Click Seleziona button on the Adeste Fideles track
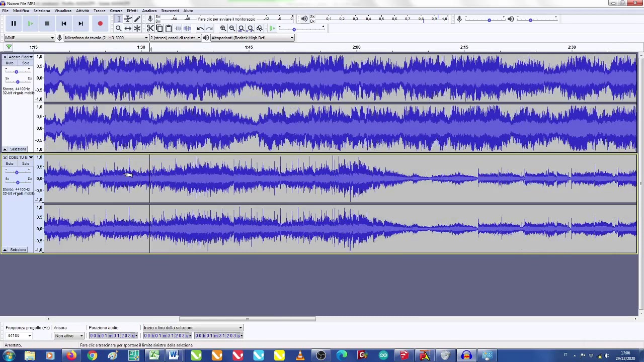644x362 pixels. tap(18, 149)
